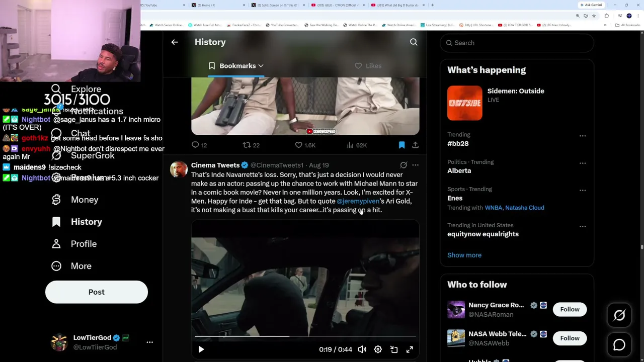Toggle picture-in-picture for the video
This screenshot has width=644, height=362.
tap(394, 349)
